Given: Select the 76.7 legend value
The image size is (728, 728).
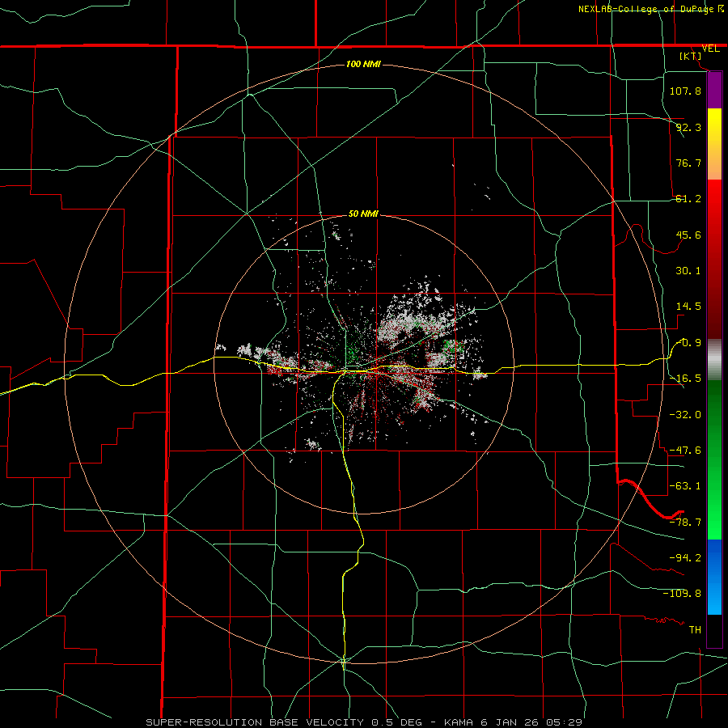Looking at the screenshot, I should [688, 163].
